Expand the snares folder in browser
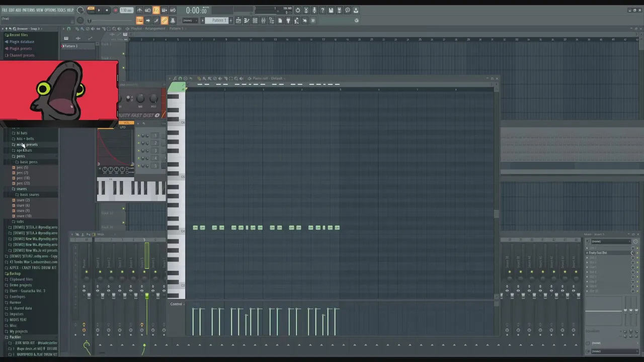Viewport: 644px width, 362px height. point(22,189)
